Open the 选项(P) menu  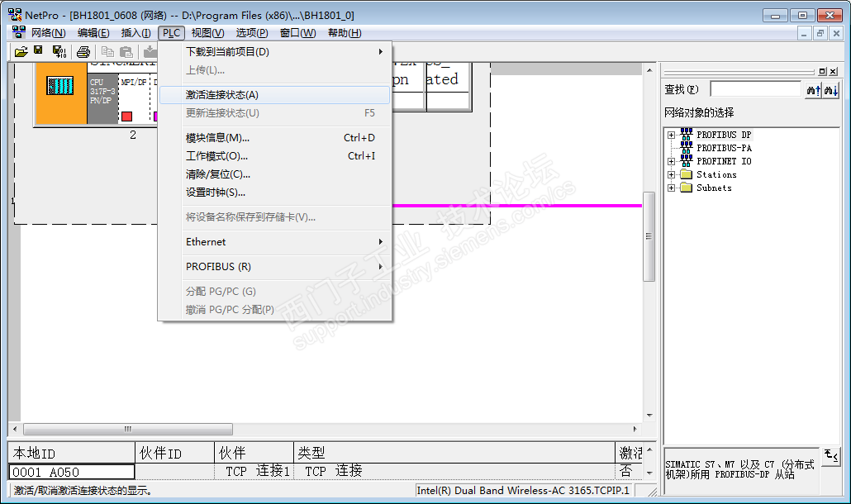pyautogui.click(x=252, y=33)
